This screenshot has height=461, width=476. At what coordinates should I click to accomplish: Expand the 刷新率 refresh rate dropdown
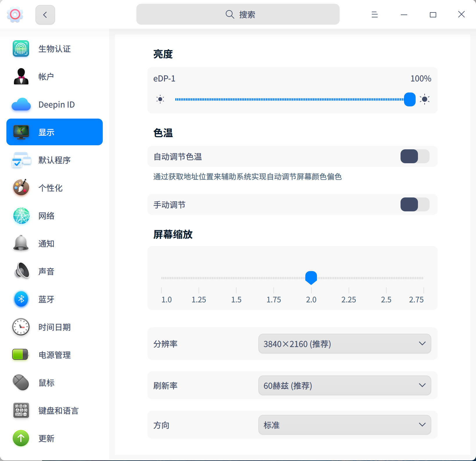[x=344, y=386]
